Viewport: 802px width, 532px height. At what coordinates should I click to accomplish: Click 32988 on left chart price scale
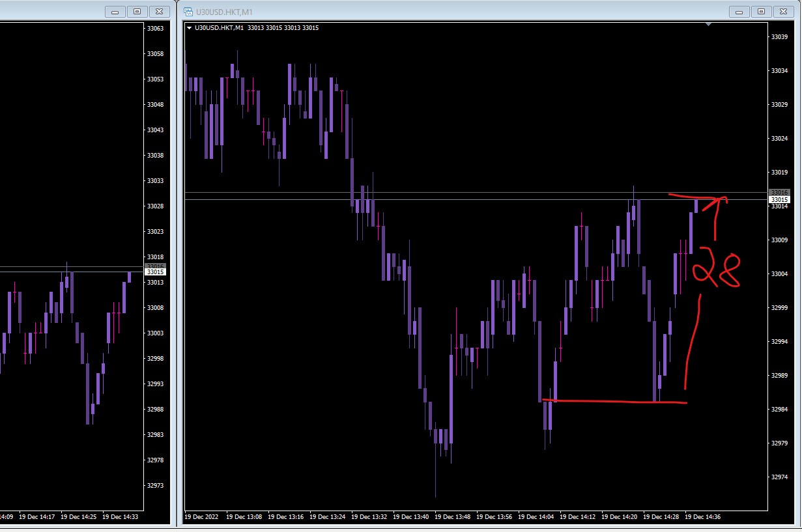click(156, 409)
